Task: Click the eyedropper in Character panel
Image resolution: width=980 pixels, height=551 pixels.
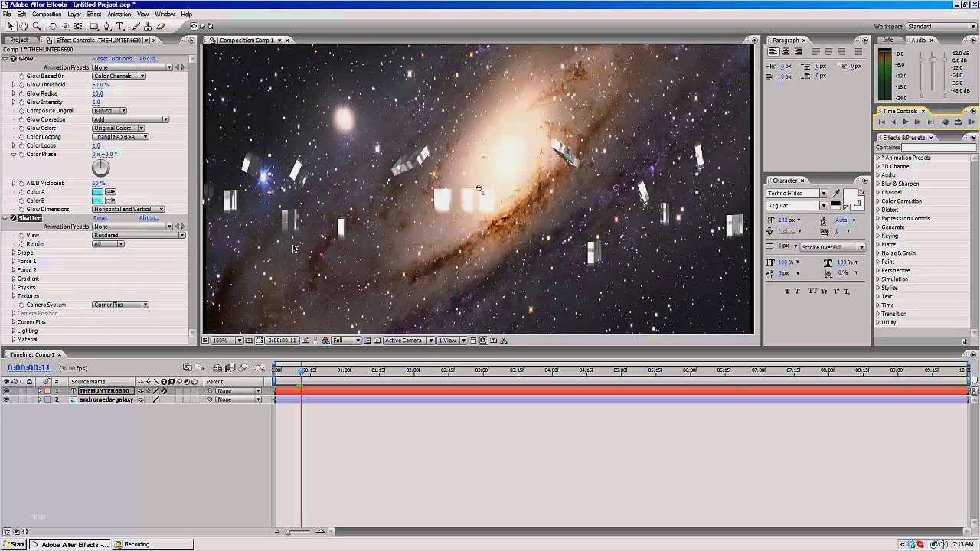Action: pyautogui.click(x=836, y=194)
